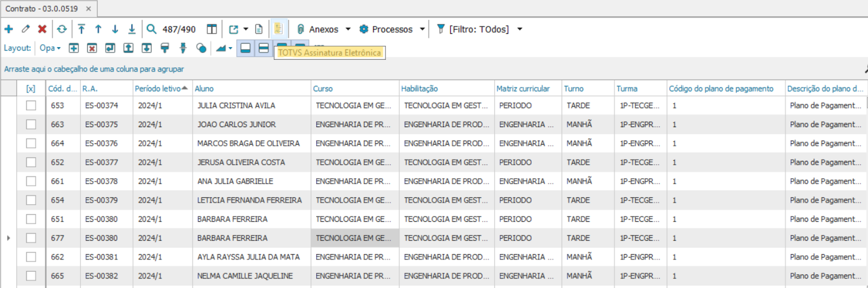The image size is (868, 288).
Task: Open the column chooser icon
Action: (x=212, y=29)
